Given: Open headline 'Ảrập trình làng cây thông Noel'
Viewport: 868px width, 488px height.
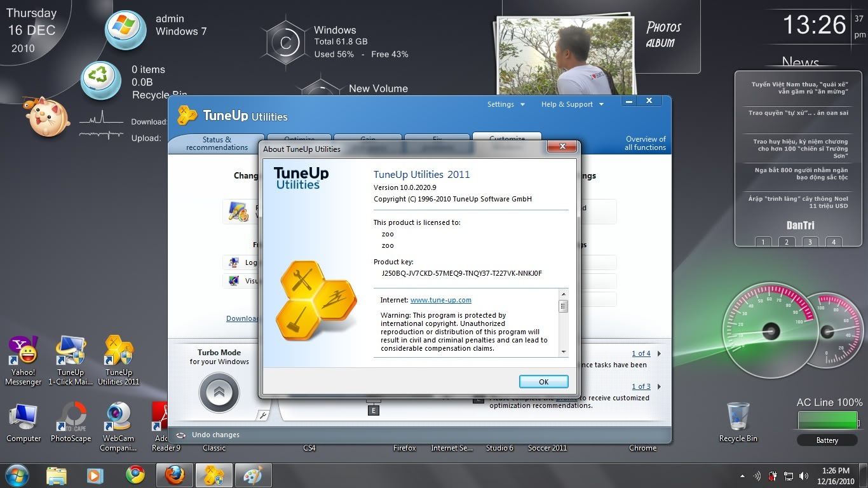Looking at the screenshot, I should pos(798,202).
